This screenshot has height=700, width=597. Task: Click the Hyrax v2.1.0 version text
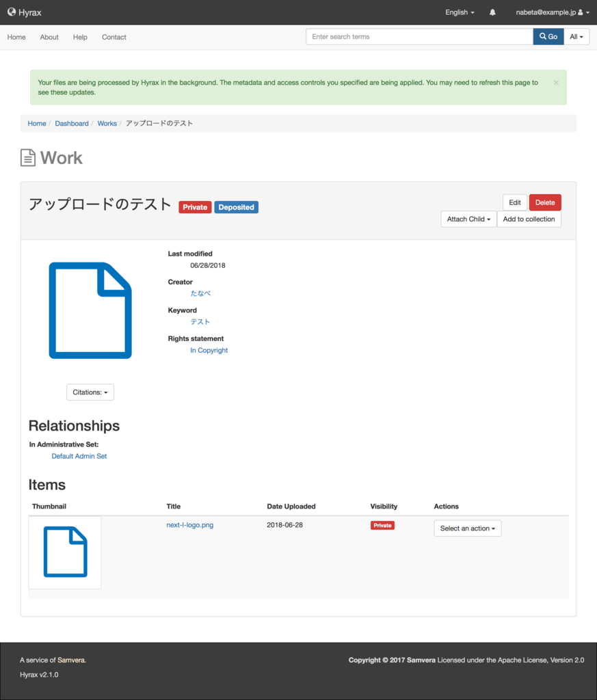click(39, 675)
